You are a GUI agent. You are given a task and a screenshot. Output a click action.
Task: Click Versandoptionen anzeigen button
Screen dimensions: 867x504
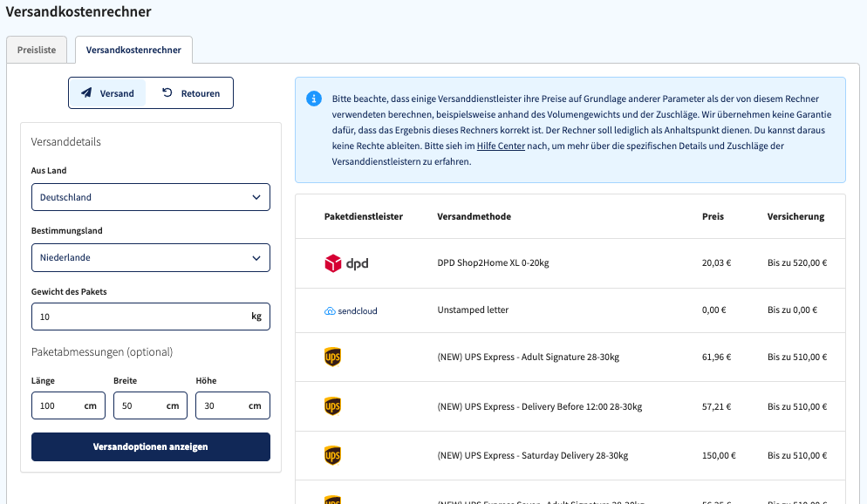click(x=150, y=446)
